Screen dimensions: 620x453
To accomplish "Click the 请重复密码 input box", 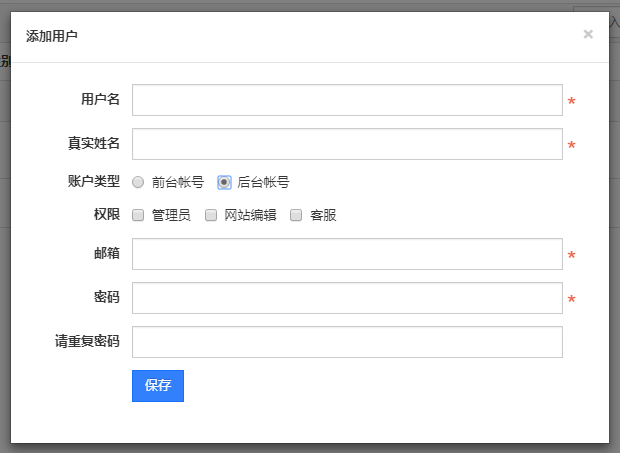I will point(347,342).
